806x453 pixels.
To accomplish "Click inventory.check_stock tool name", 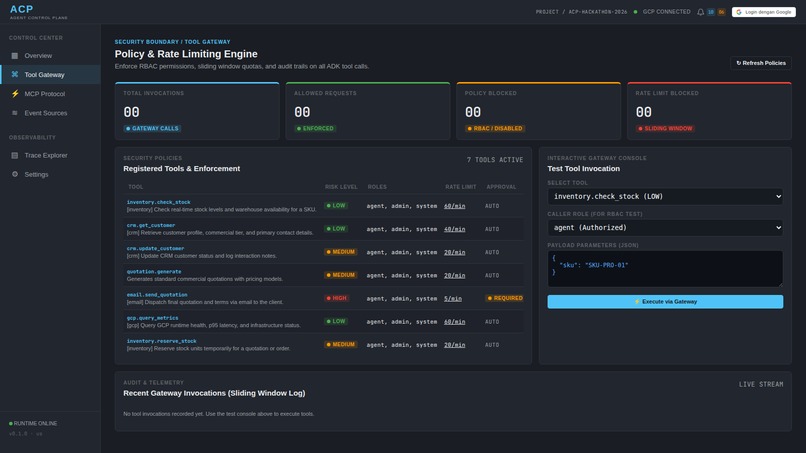I will click(158, 202).
